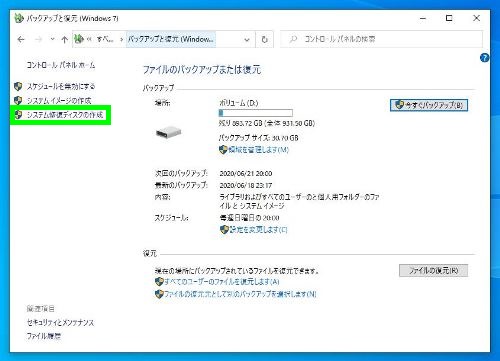Open セキュリティとメンテナンス link
The image size is (500, 361).
(x=60, y=322)
